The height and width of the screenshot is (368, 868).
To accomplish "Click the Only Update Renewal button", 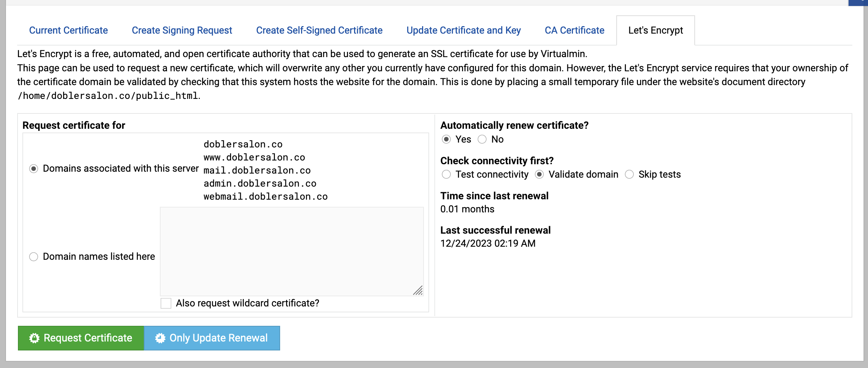I will (x=212, y=338).
